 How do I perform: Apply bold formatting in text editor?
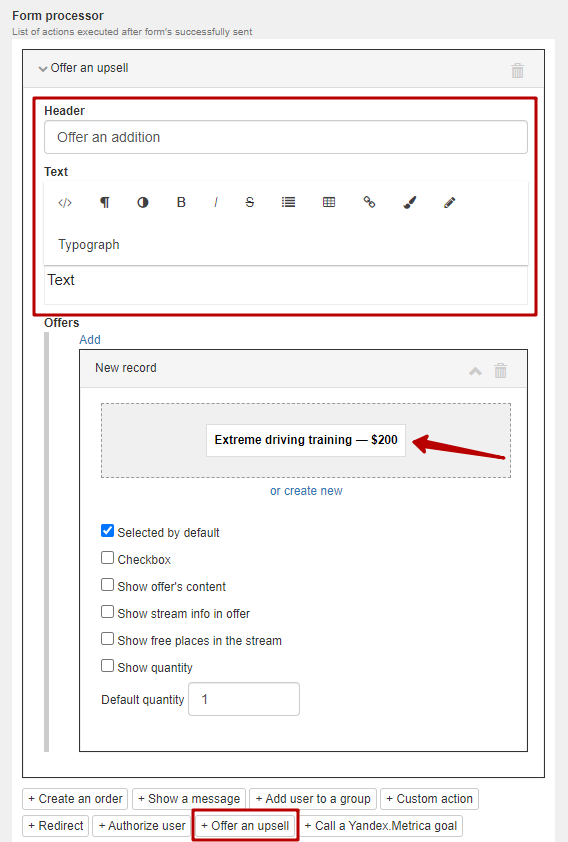181,202
